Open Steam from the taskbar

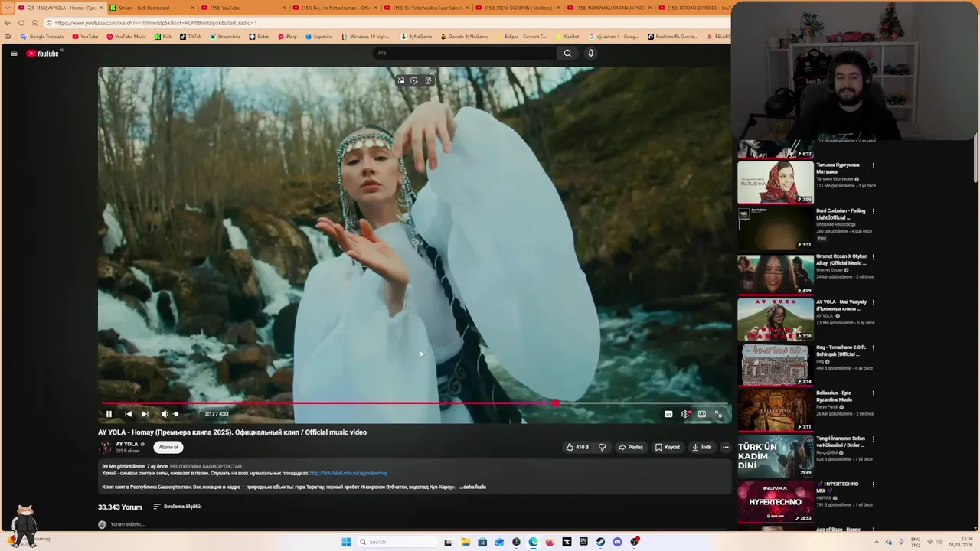600,542
